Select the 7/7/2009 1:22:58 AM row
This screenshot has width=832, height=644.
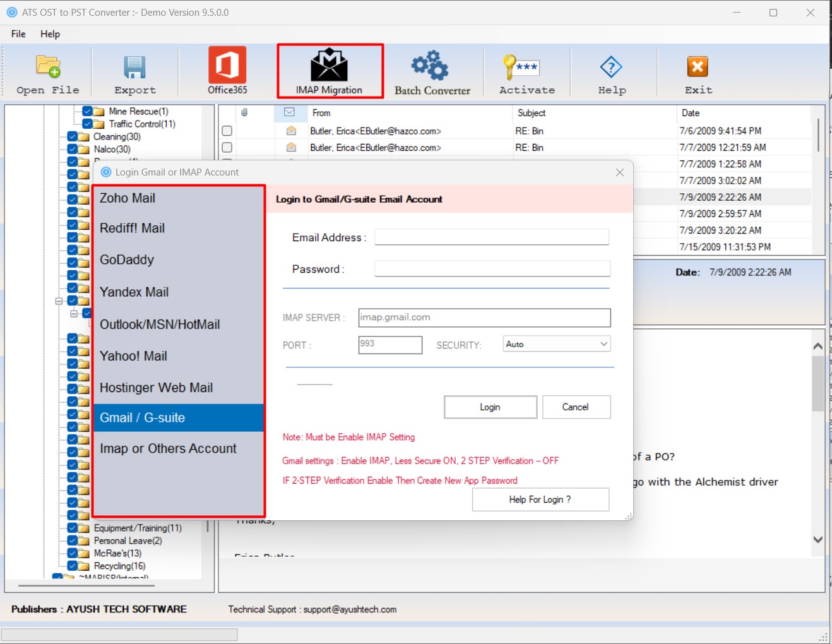(x=722, y=164)
